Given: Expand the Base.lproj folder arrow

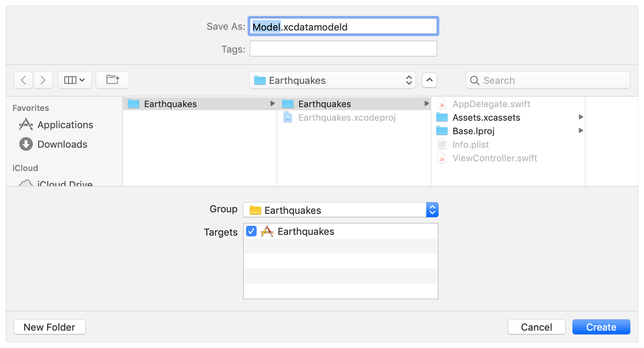Looking at the screenshot, I should (x=581, y=131).
